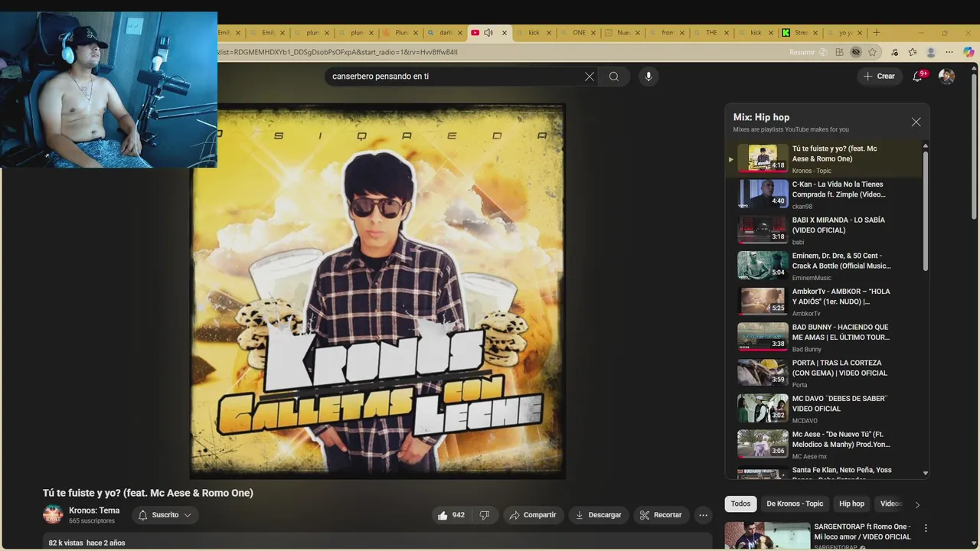Select the Videos filter chip
Screen dimensions: 980x551
[891, 504]
